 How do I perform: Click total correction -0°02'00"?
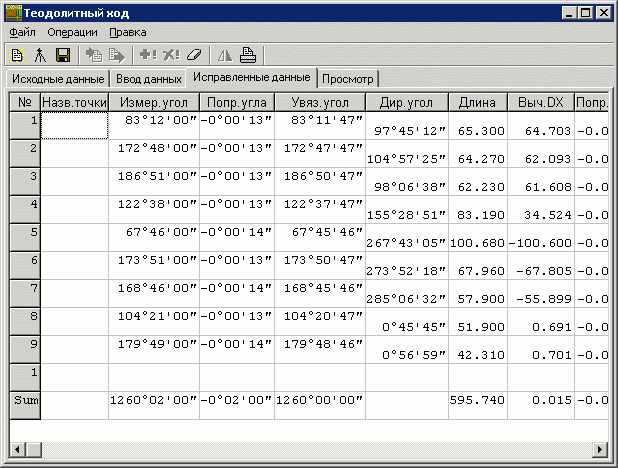(x=236, y=400)
